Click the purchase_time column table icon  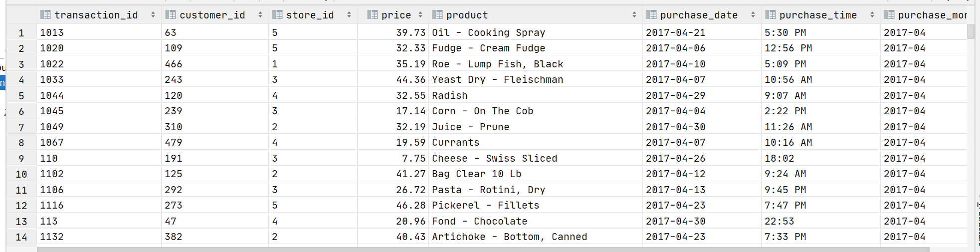point(770,15)
